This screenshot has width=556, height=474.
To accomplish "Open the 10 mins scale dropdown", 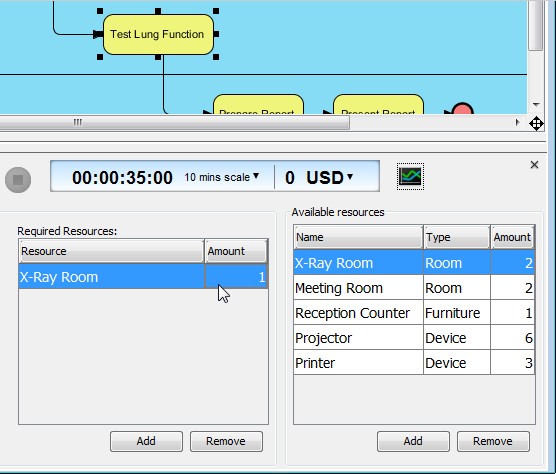I will point(222,177).
